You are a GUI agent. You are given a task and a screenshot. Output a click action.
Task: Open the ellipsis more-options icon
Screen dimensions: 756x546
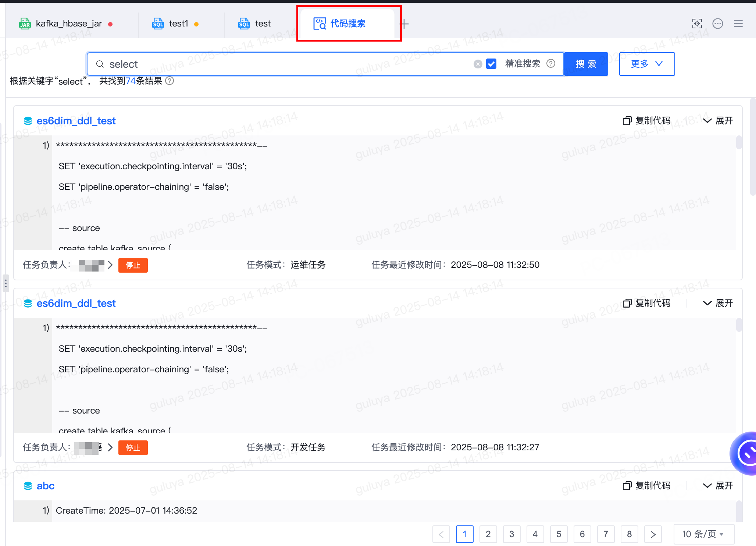(717, 24)
